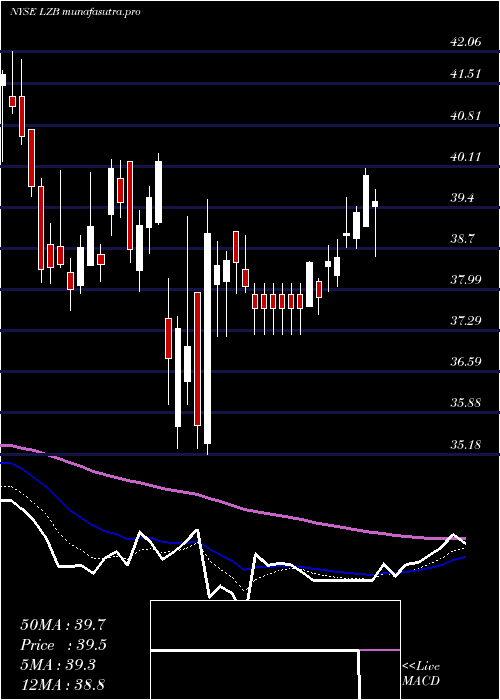Select the 37.99 price axis label

point(466,280)
